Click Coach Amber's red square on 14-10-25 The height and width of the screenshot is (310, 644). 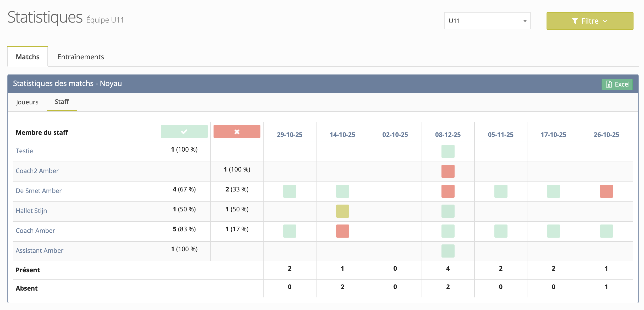(342, 231)
